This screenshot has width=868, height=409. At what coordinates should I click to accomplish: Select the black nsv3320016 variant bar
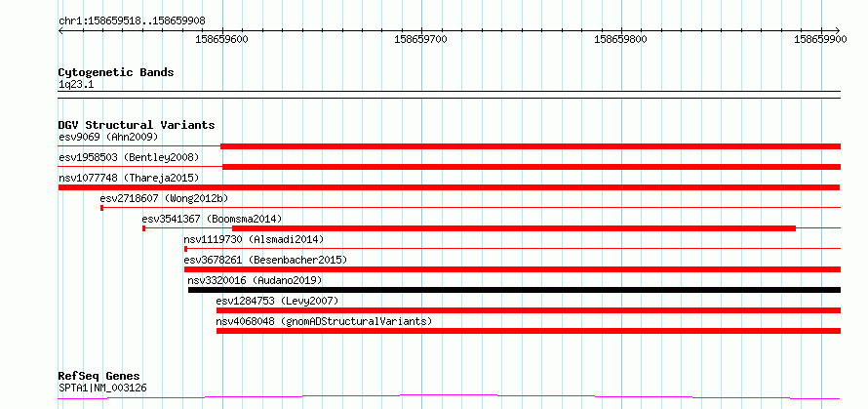click(x=514, y=290)
